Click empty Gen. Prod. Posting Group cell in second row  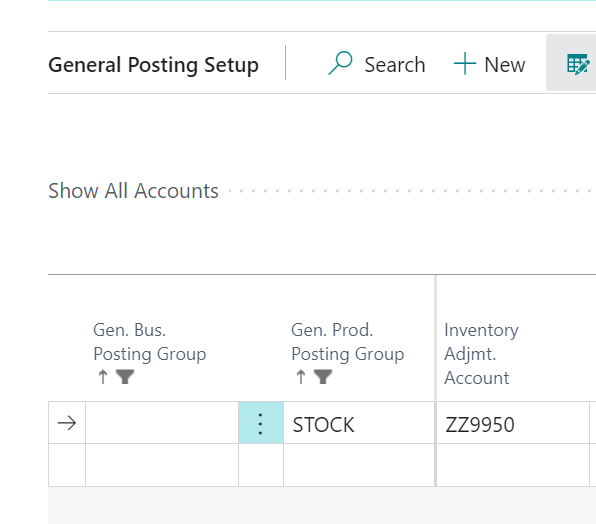coord(359,465)
